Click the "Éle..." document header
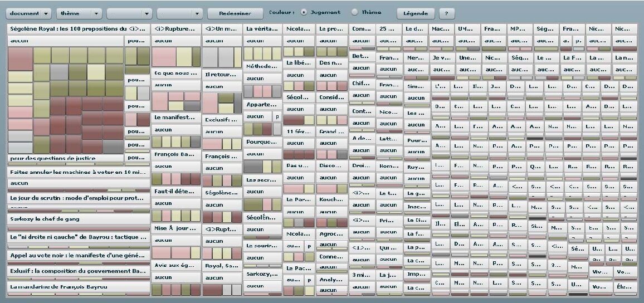Image resolution: width=644 pixels, height=303 pixels. 625,287
